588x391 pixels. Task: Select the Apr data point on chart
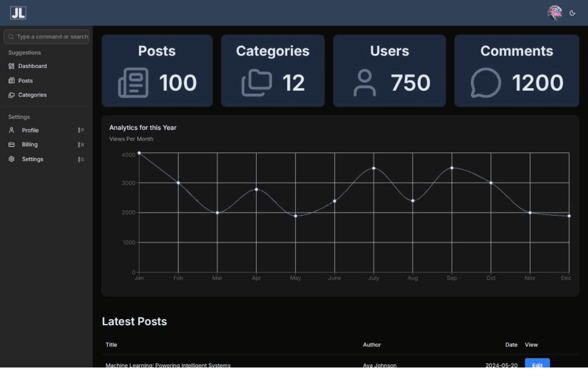tap(256, 189)
